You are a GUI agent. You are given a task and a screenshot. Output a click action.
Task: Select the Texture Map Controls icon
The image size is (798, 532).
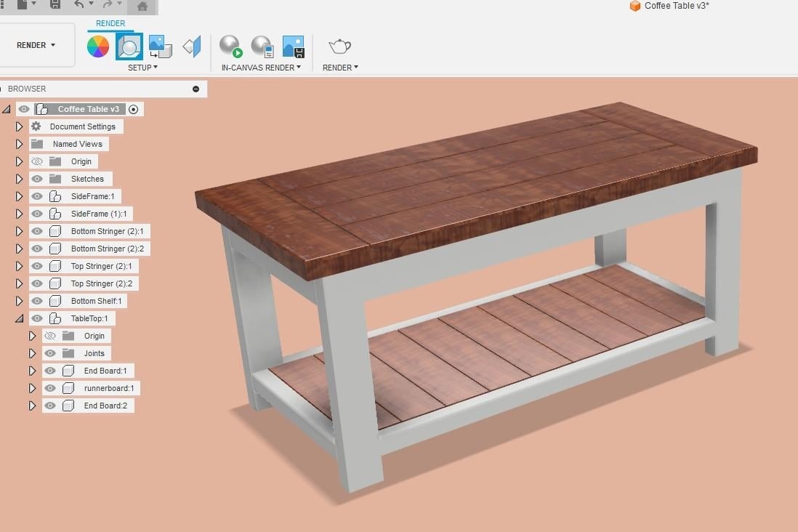pyautogui.click(x=192, y=47)
